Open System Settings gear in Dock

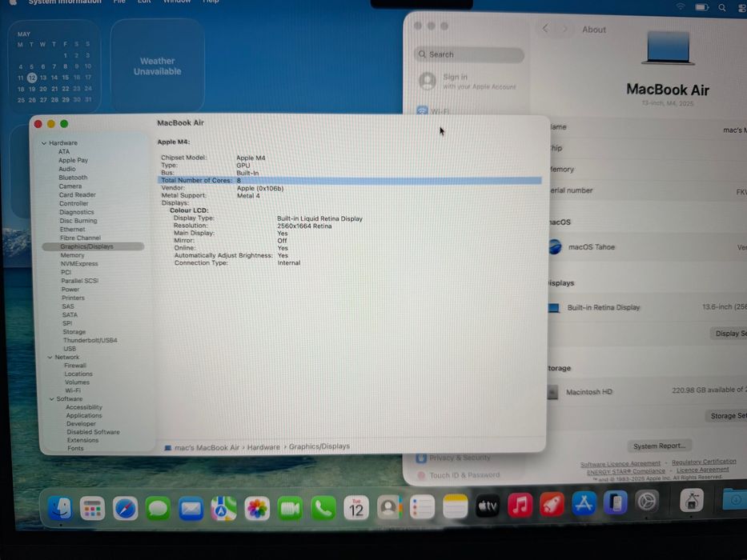[x=646, y=502]
